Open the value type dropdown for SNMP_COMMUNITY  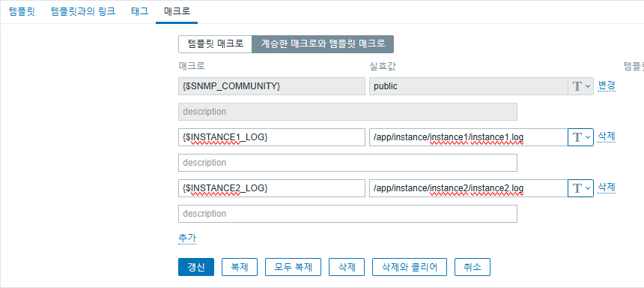point(581,86)
